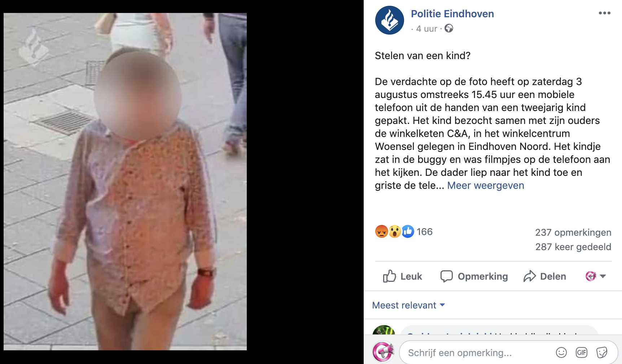This screenshot has height=364, width=622.
Task: Click the suspect photo on the left
Action: [125, 182]
